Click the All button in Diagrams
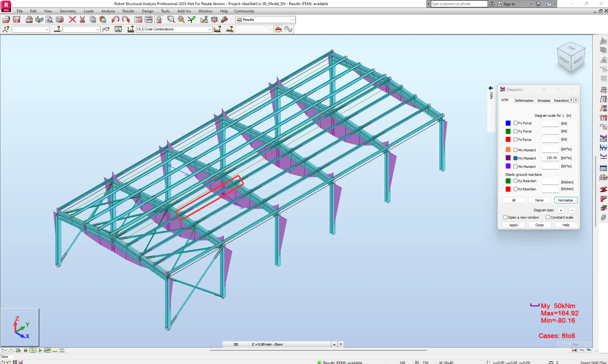This screenshot has width=608, height=364. pos(514,200)
